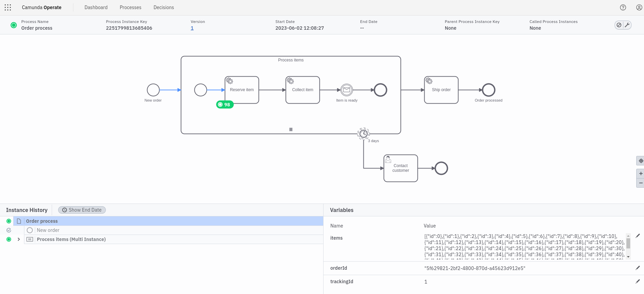Select the Item is ready message event
Screen dimensions: 644x294
click(347, 90)
